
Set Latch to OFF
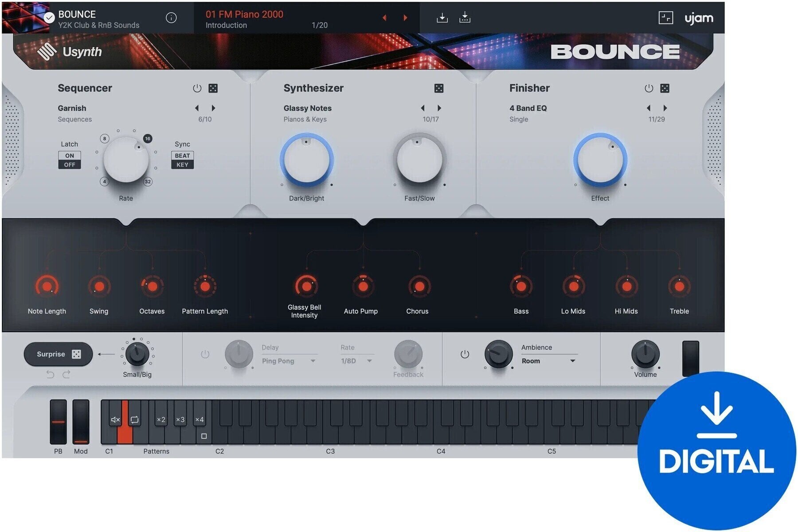[x=70, y=164]
